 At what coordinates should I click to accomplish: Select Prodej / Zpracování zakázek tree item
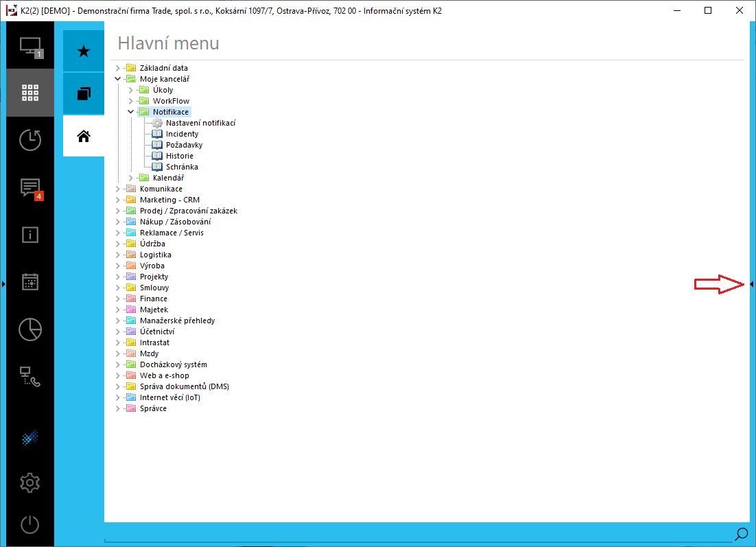[189, 211]
